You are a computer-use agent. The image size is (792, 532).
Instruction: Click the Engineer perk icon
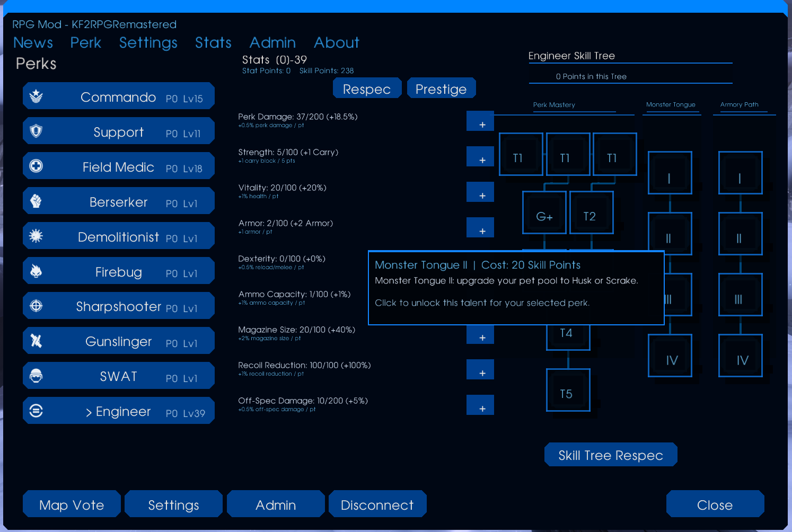click(36, 411)
